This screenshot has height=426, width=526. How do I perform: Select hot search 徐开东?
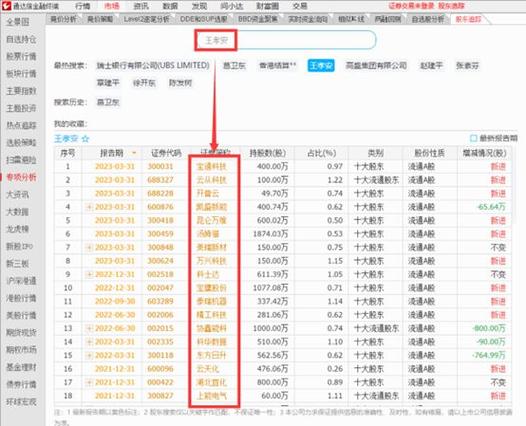[144, 83]
